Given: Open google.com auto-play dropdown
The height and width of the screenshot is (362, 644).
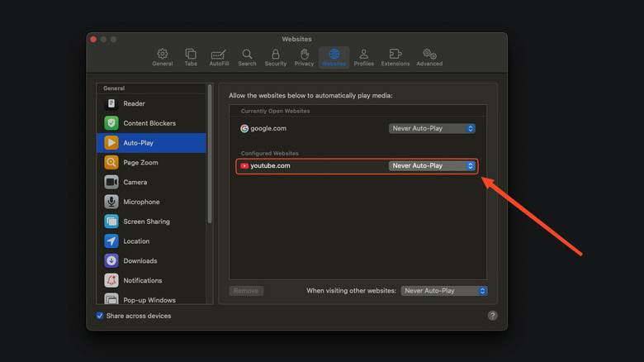Looking at the screenshot, I should pos(433,129).
